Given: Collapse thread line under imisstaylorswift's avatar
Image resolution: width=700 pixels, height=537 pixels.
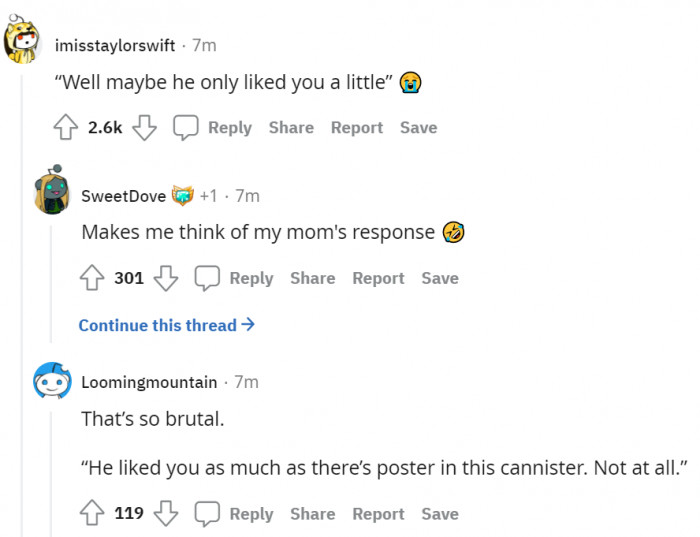Looking at the screenshot, I should tap(22, 300).
